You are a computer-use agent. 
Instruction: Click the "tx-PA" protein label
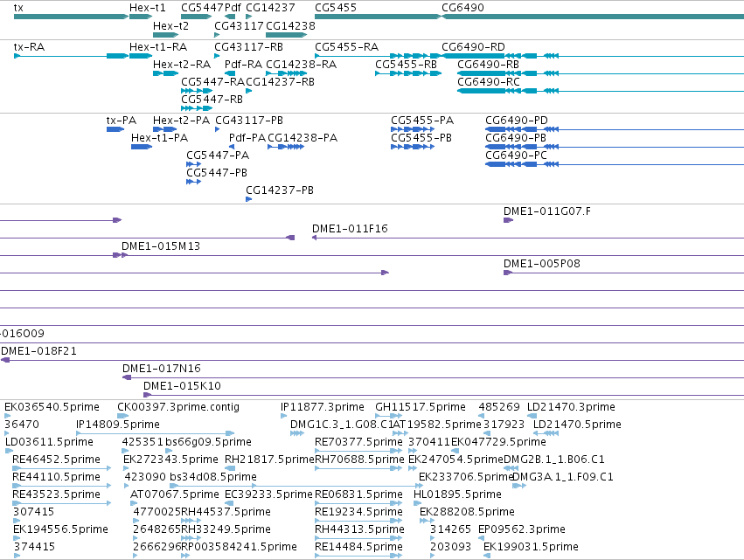pos(122,121)
